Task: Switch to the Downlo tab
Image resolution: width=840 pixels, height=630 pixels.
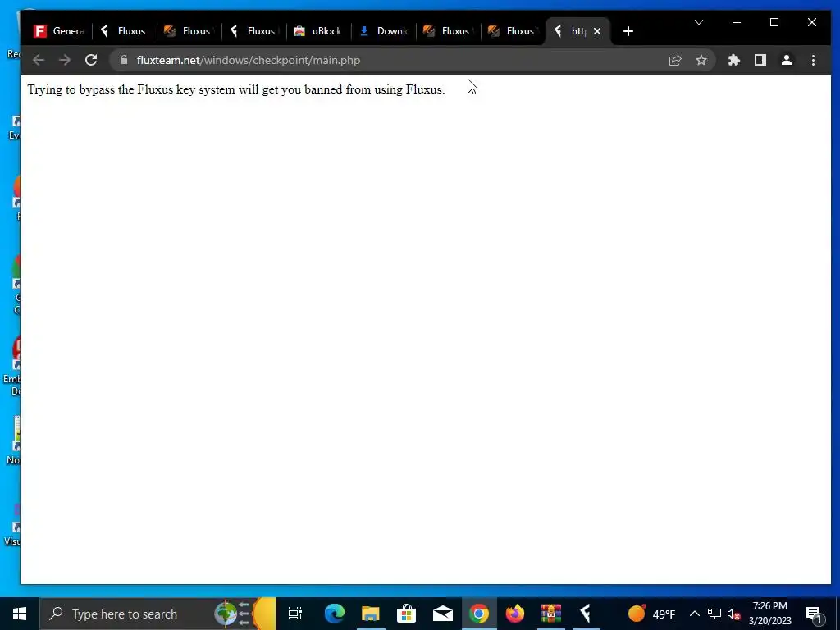Action: pyautogui.click(x=384, y=31)
